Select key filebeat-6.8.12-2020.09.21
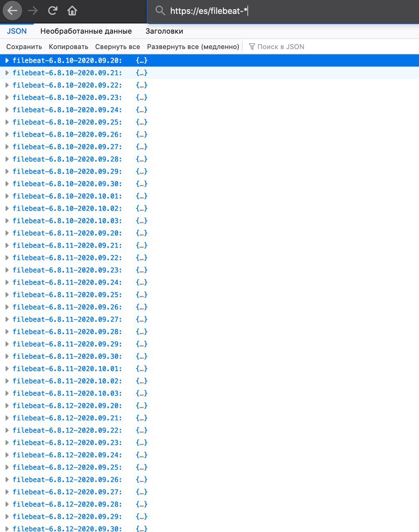 coord(67,418)
